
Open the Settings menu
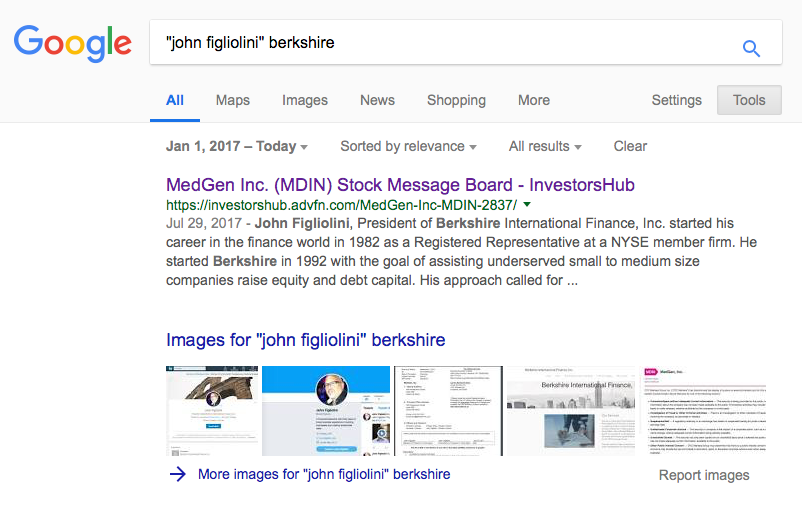coord(676,100)
